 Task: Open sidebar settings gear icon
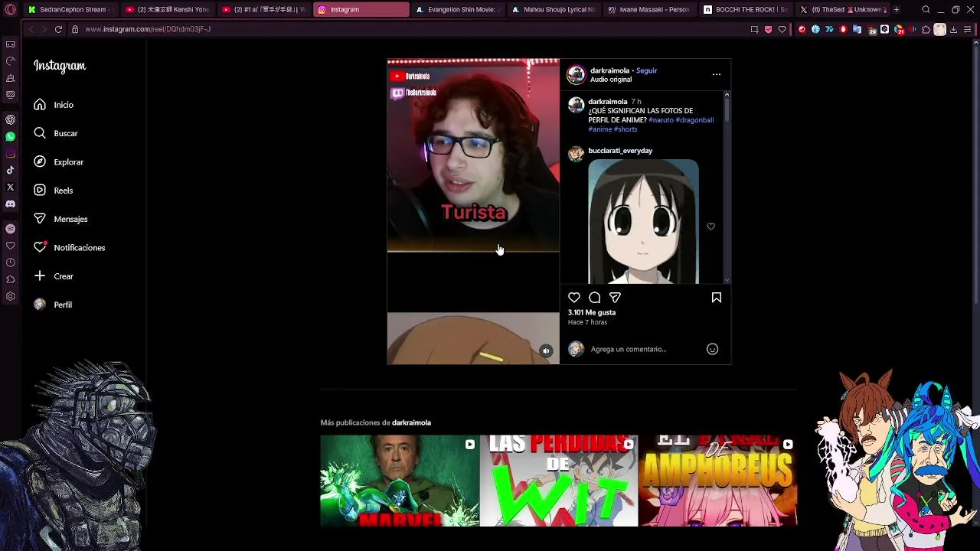click(x=10, y=296)
